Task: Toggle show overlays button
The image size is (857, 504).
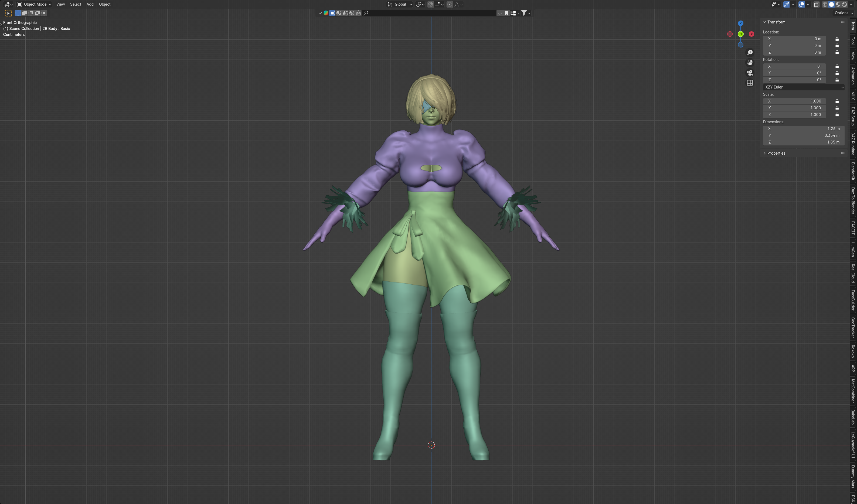Action: tap(802, 4)
